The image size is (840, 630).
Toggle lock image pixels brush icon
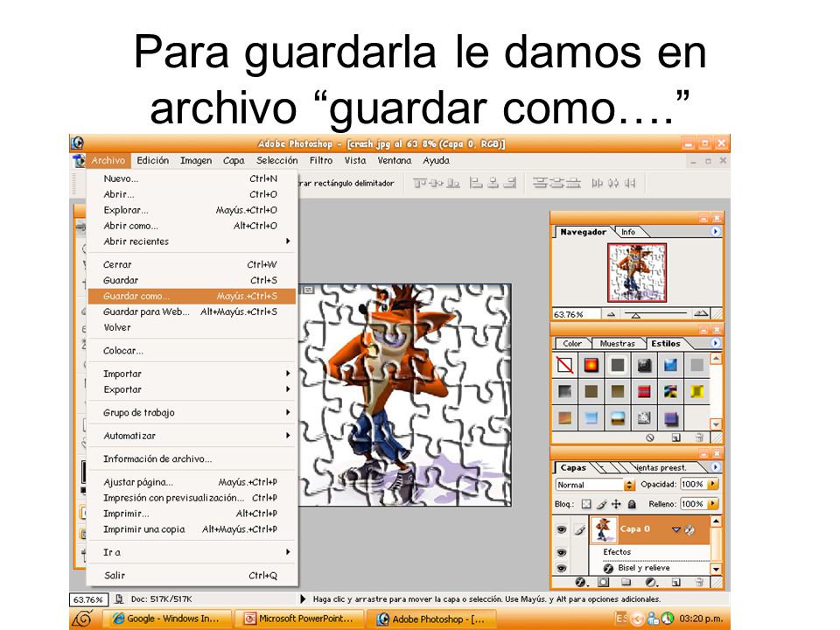(602, 504)
